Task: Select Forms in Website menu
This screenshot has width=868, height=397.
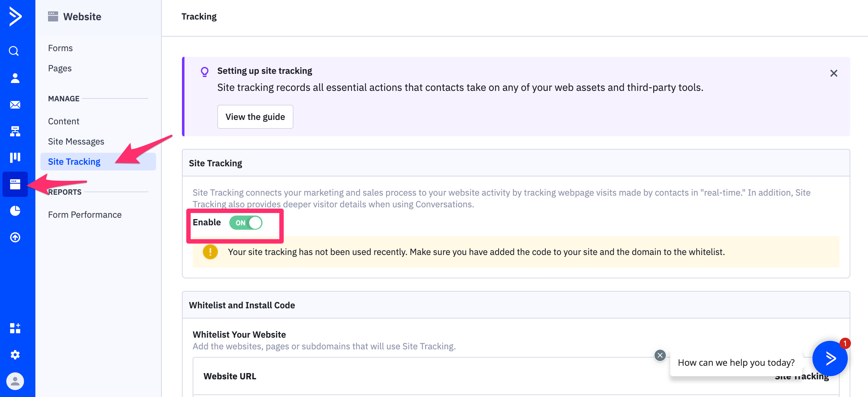Action: (60, 48)
